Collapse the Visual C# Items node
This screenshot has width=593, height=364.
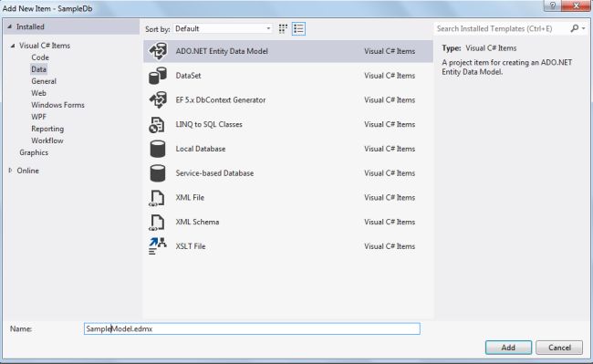pyautogui.click(x=13, y=46)
